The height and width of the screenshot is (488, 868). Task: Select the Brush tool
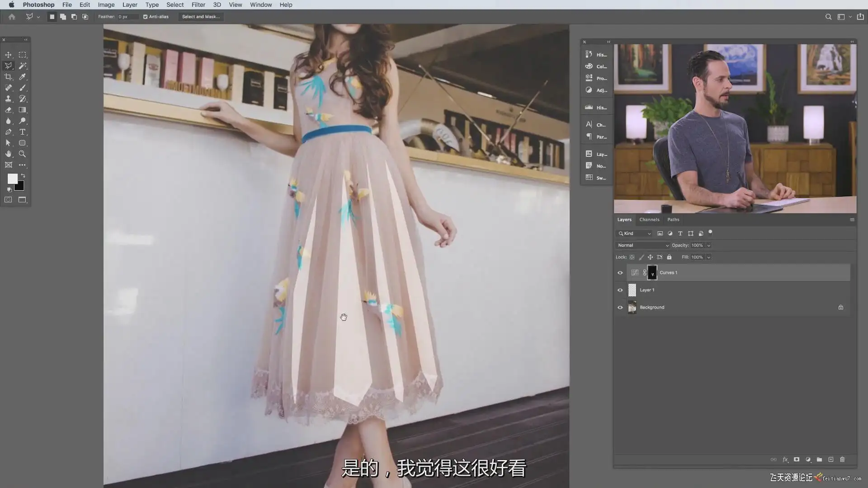click(x=22, y=88)
